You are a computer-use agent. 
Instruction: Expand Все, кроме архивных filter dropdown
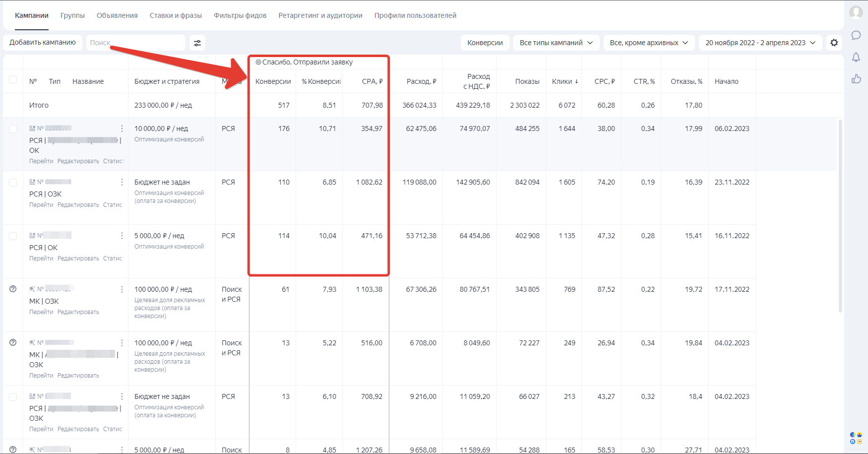649,43
